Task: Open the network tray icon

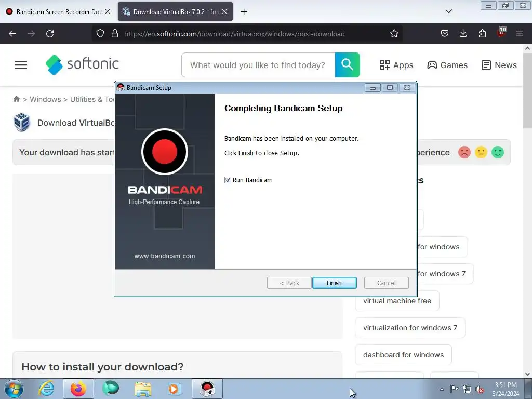Action: (x=467, y=389)
